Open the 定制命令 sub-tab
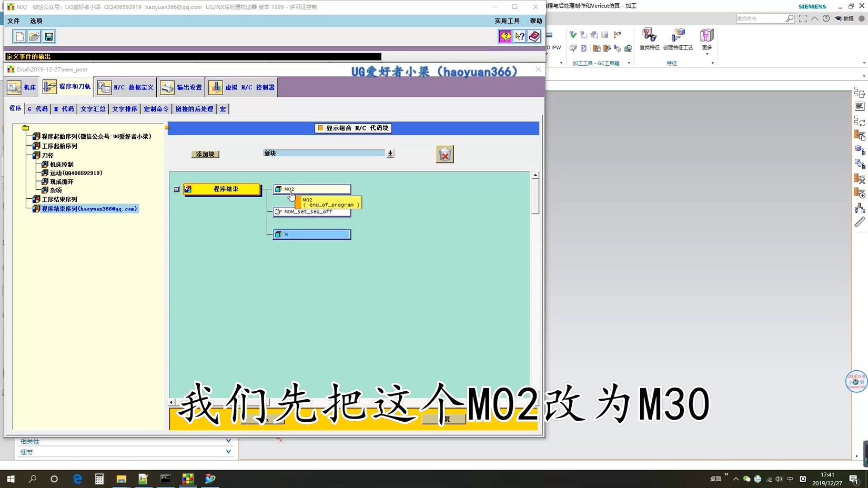Viewport: 868px width, 488px height. (x=156, y=109)
